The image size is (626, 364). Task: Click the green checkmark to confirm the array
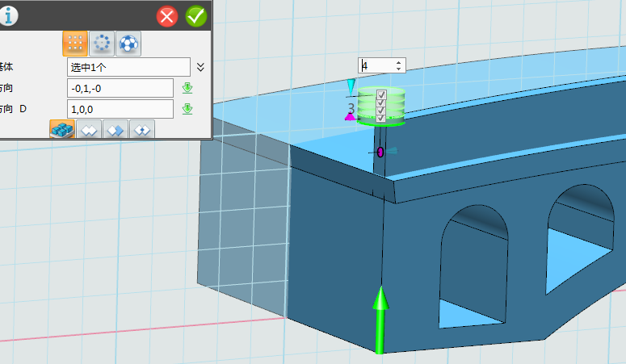coord(195,15)
